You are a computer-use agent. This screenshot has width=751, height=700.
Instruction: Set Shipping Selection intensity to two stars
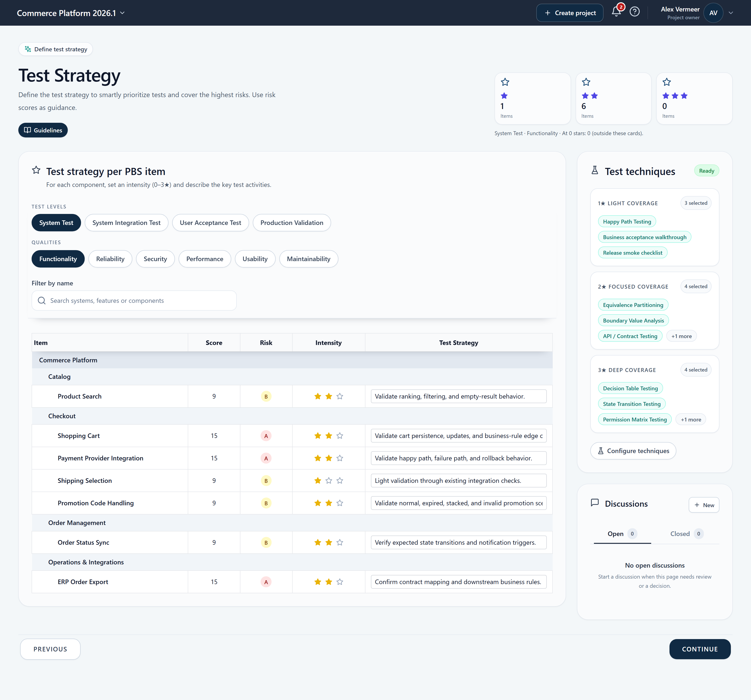click(x=329, y=480)
